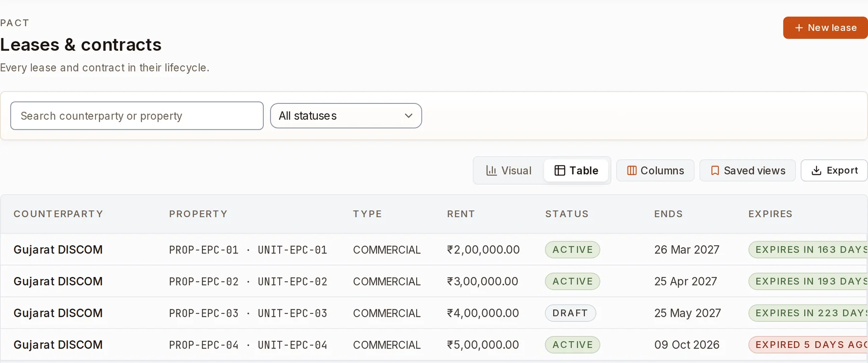Click the rent value ₹4,00,000.00
This screenshot has width=868, height=363.
click(x=483, y=313)
